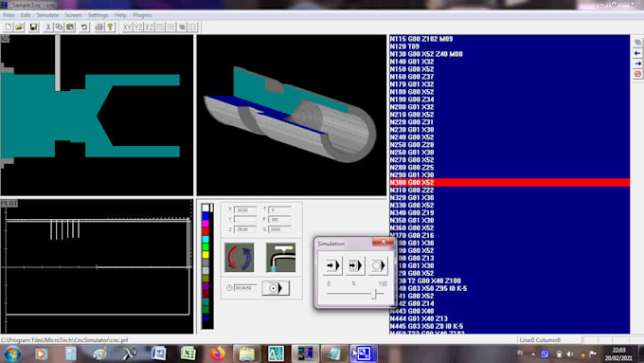
Task: Click the Z coordinate field
Action: pyautogui.click(x=245, y=229)
